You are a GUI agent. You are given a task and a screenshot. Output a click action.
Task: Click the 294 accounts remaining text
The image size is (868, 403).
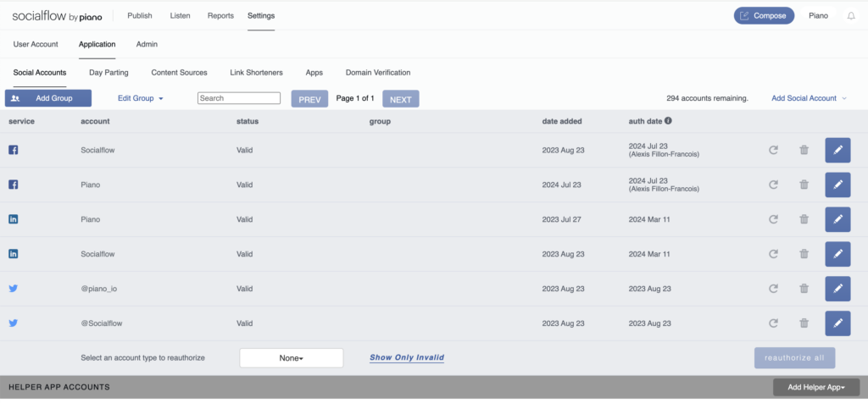coord(708,98)
